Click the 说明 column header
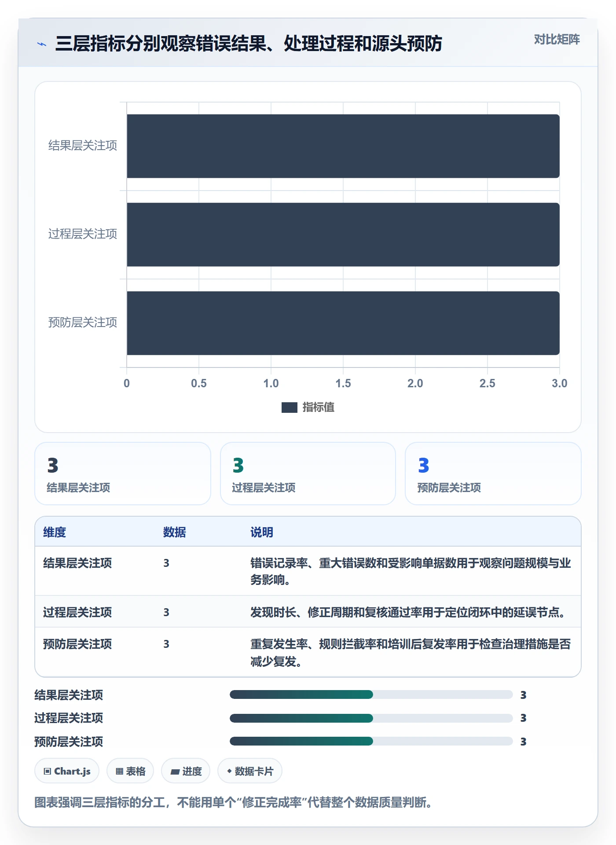616x845 pixels. tap(262, 532)
